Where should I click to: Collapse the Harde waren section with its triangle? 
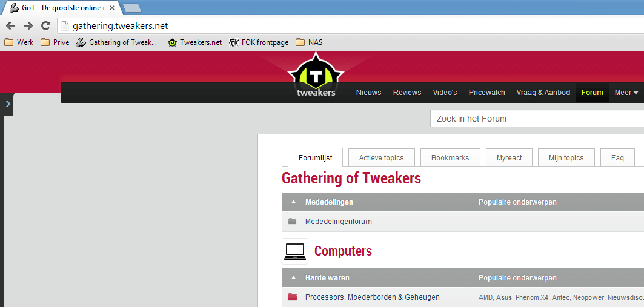tap(293, 278)
